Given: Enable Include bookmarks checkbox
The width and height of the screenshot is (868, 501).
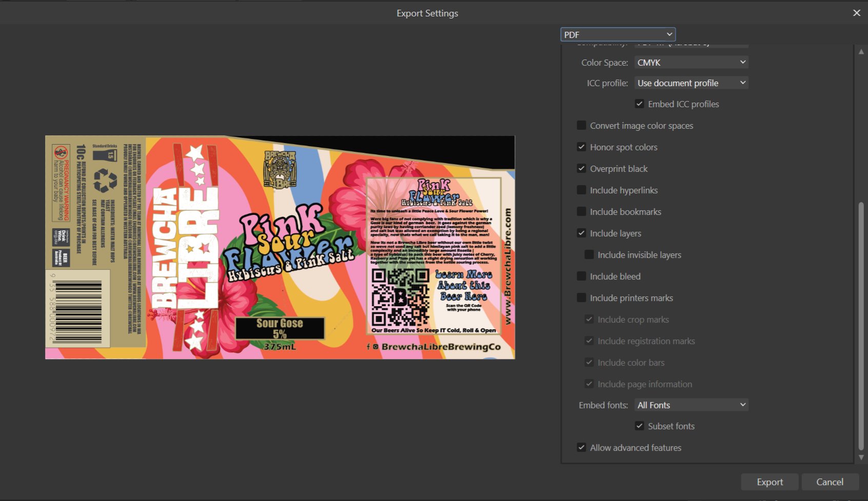Looking at the screenshot, I should click(x=581, y=211).
